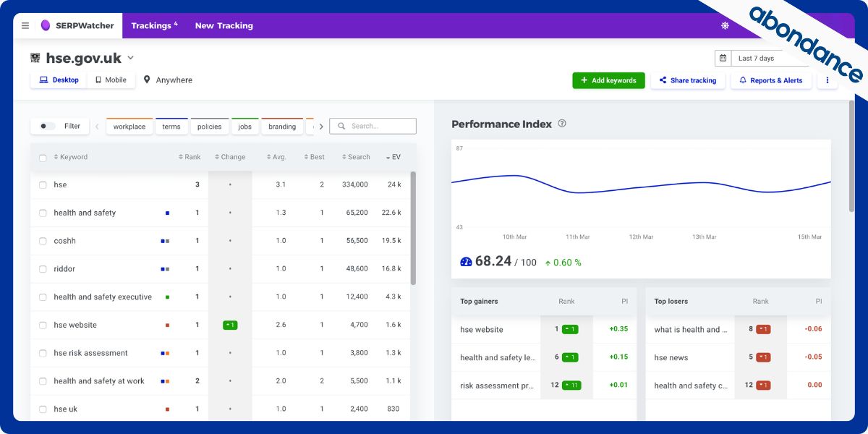Select the terms tag

pos(171,126)
